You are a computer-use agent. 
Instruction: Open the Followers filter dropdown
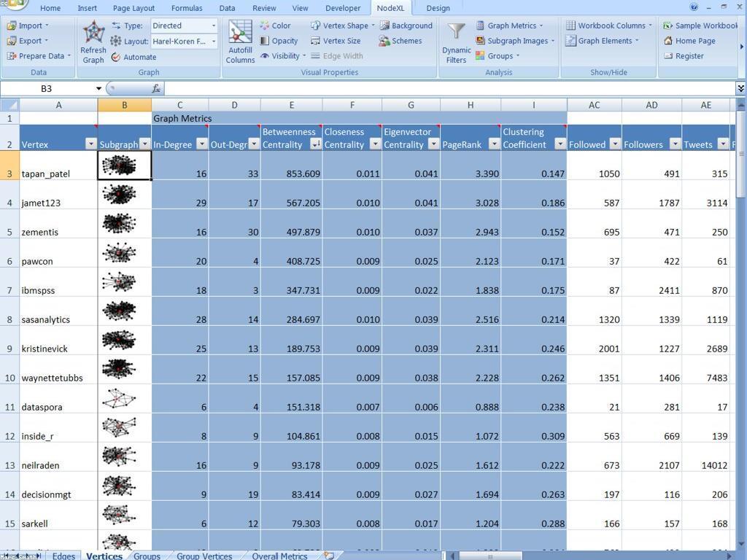(x=675, y=144)
